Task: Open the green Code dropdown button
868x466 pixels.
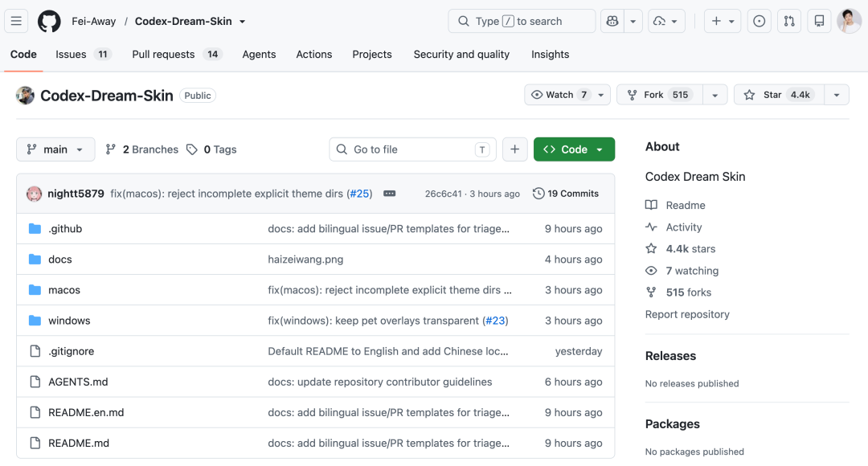Action: click(574, 149)
